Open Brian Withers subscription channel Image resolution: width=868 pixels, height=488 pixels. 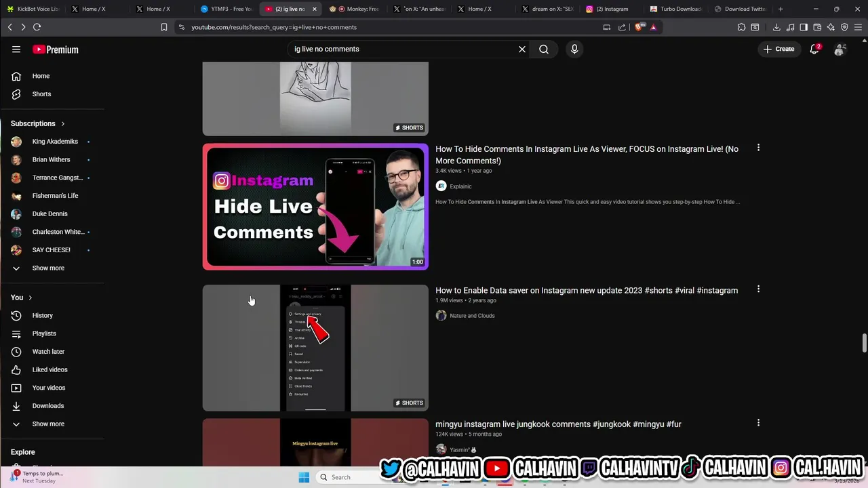pyautogui.click(x=52, y=159)
